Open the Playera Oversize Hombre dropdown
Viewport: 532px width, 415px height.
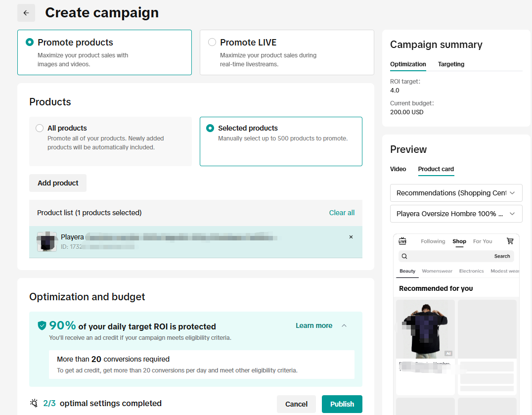coord(456,214)
